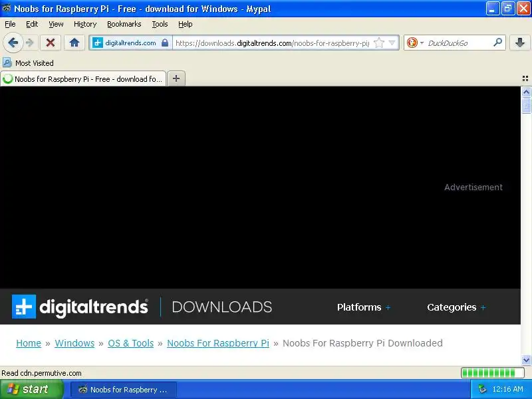Open search engine selector dropdown arrow

point(422,43)
